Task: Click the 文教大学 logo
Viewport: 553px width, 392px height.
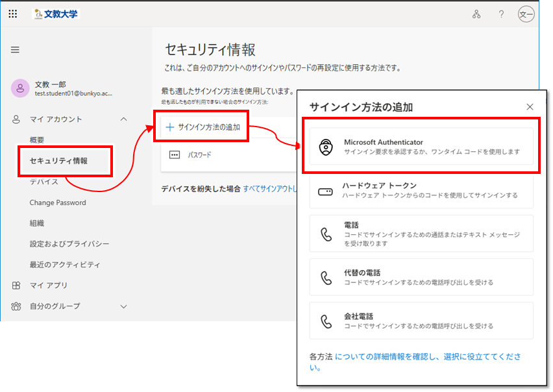Action: 56,14
